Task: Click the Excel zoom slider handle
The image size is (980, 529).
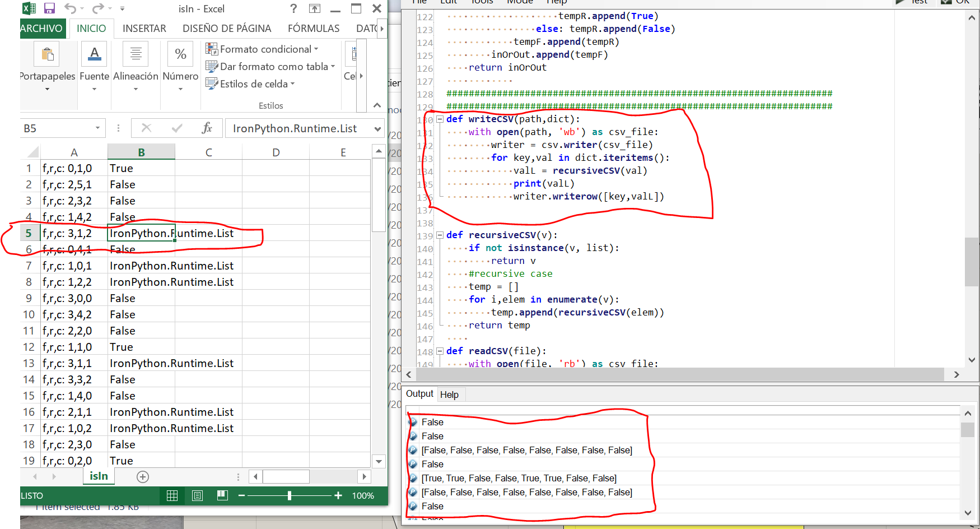Action: 289,495
